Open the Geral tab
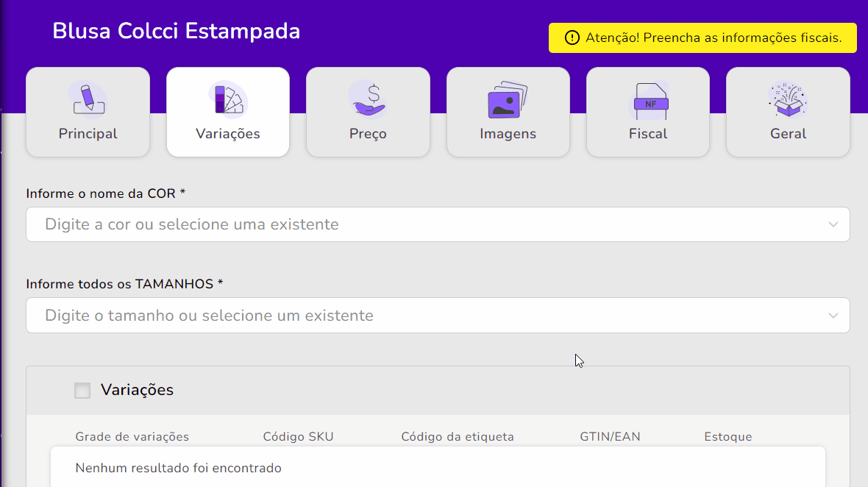The width and height of the screenshot is (868, 487). point(789,112)
